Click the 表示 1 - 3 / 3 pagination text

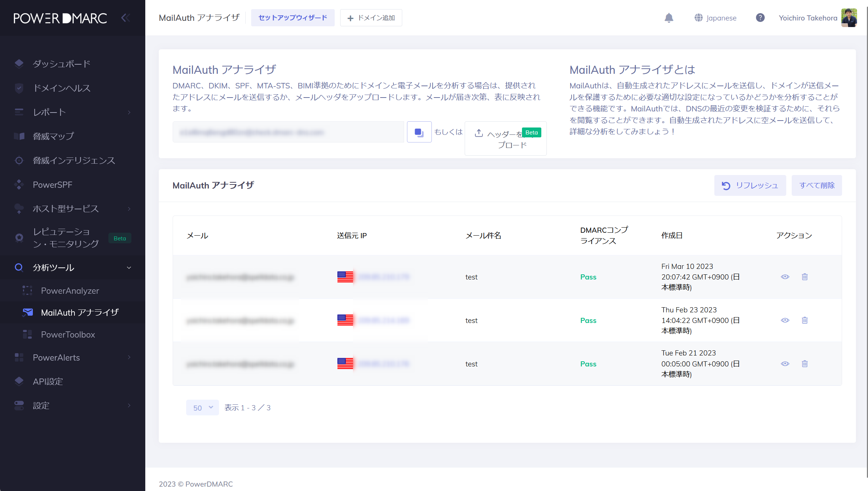pos(247,408)
